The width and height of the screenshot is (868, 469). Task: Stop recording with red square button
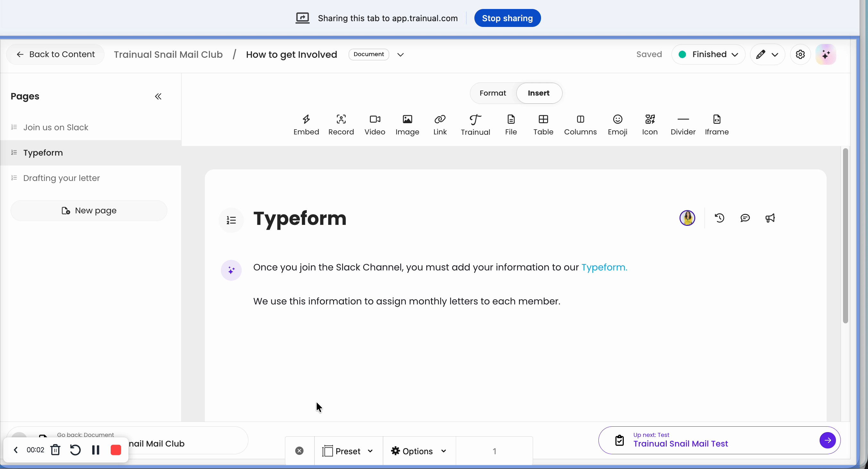coord(116,450)
